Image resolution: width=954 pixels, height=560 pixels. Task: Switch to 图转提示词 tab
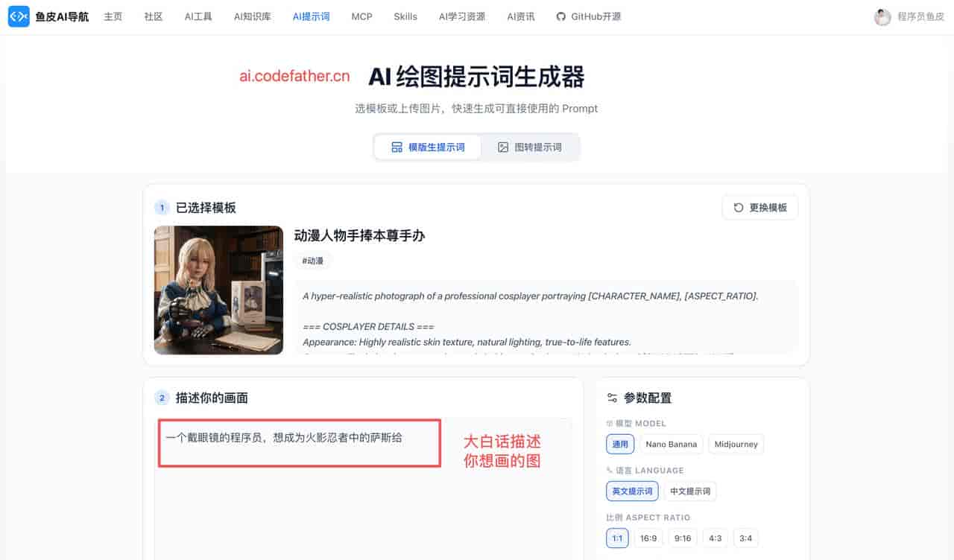point(530,147)
